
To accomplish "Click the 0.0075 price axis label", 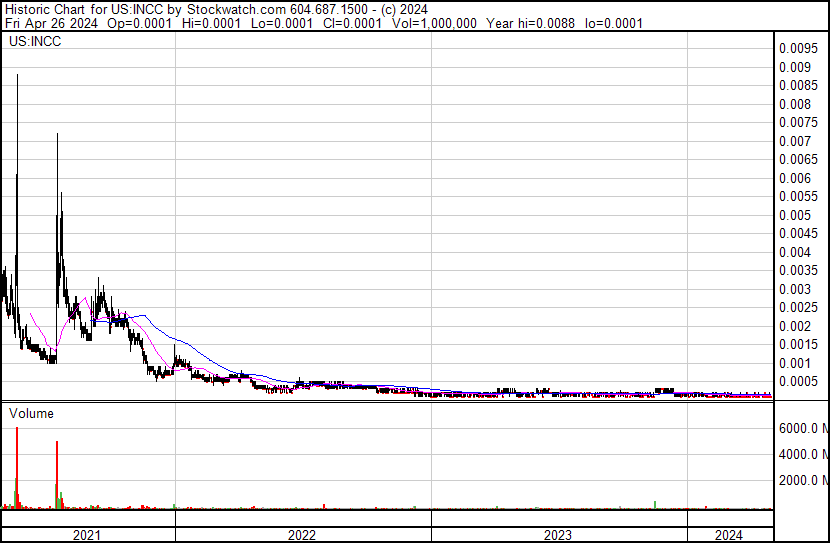I will [x=798, y=122].
